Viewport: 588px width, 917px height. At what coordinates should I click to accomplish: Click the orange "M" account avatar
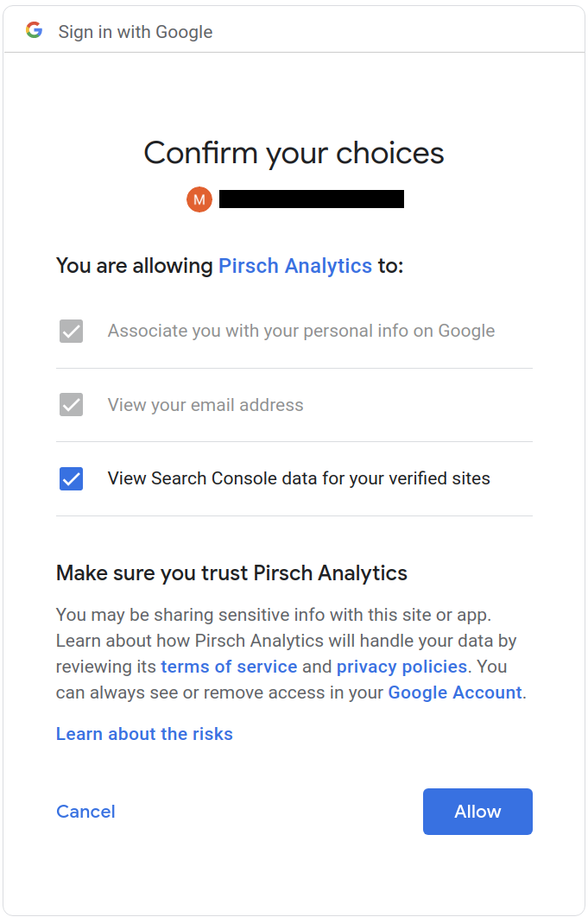point(199,199)
